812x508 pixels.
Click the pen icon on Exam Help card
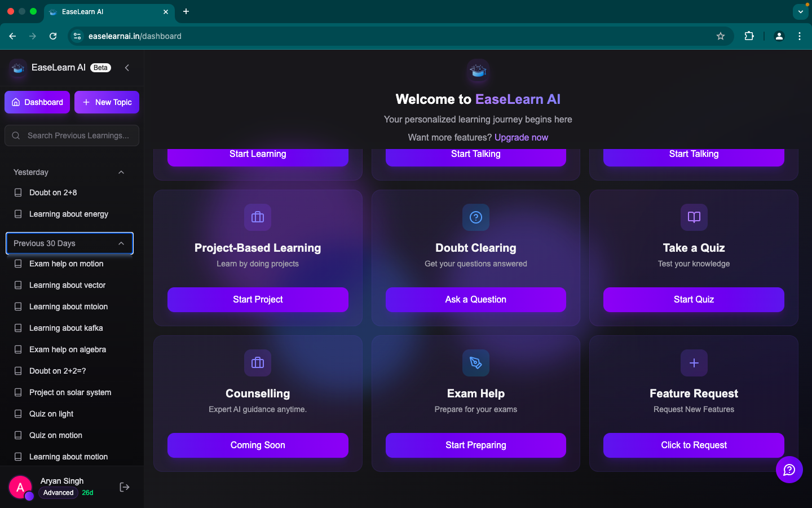(x=475, y=363)
